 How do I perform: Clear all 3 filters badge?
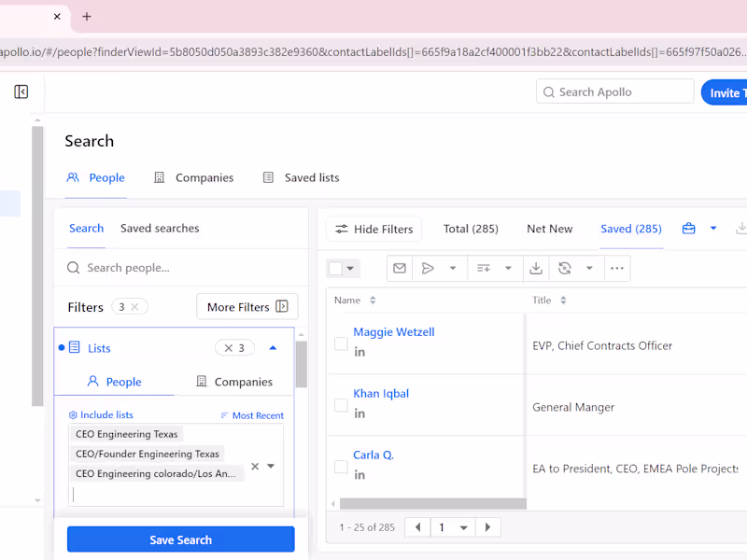coord(130,307)
